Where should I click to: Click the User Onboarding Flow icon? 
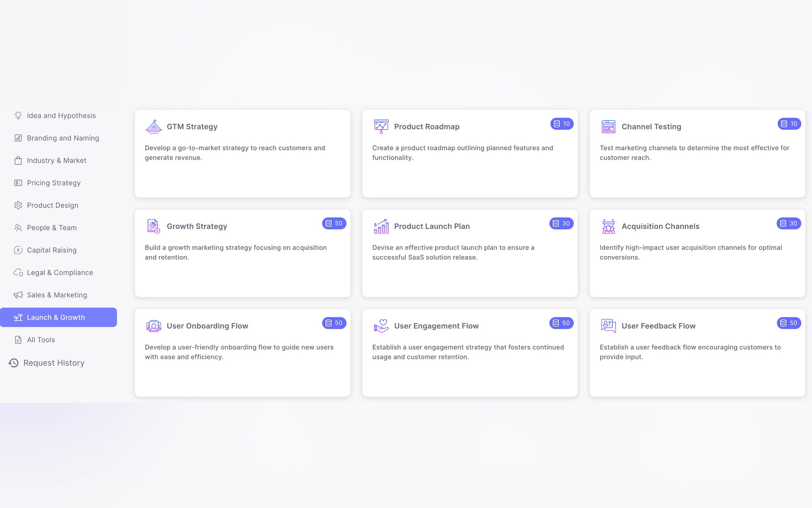[x=154, y=326]
